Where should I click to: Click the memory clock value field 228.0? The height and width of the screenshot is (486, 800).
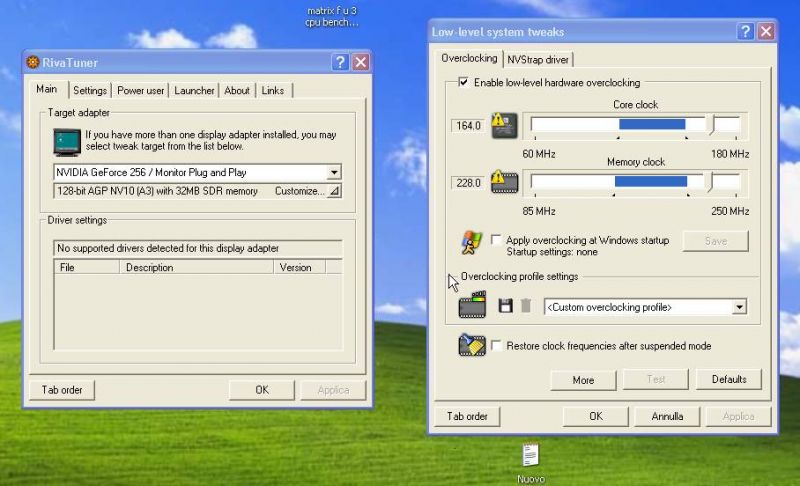[468, 183]
